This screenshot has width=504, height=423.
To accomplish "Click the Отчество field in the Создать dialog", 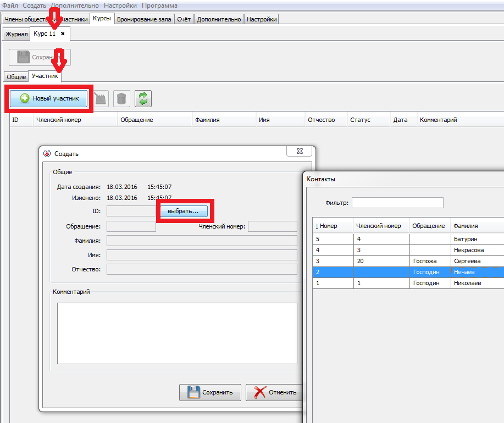I will coord(202,269).
